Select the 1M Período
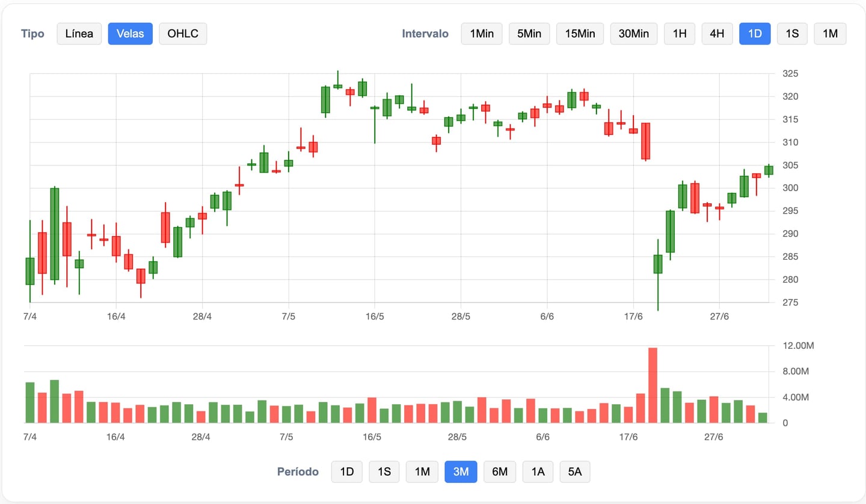Viewport: 866px width, 504px height. [x=422, y=472]
